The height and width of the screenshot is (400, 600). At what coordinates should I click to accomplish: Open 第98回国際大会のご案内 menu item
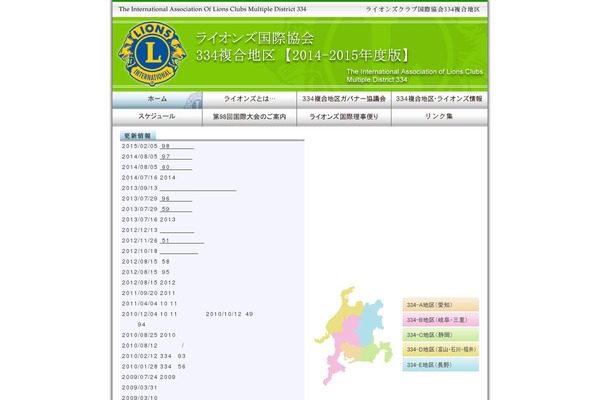(x=249, y=117)
